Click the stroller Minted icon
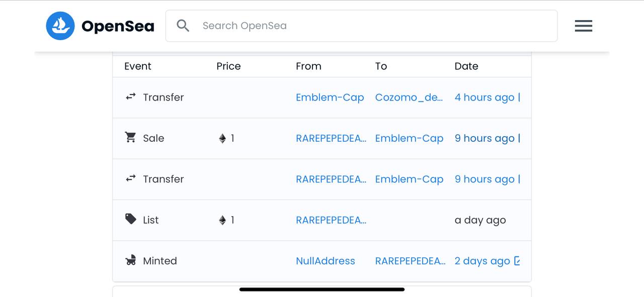Screen dimensions: 644x297 (131, 260)
